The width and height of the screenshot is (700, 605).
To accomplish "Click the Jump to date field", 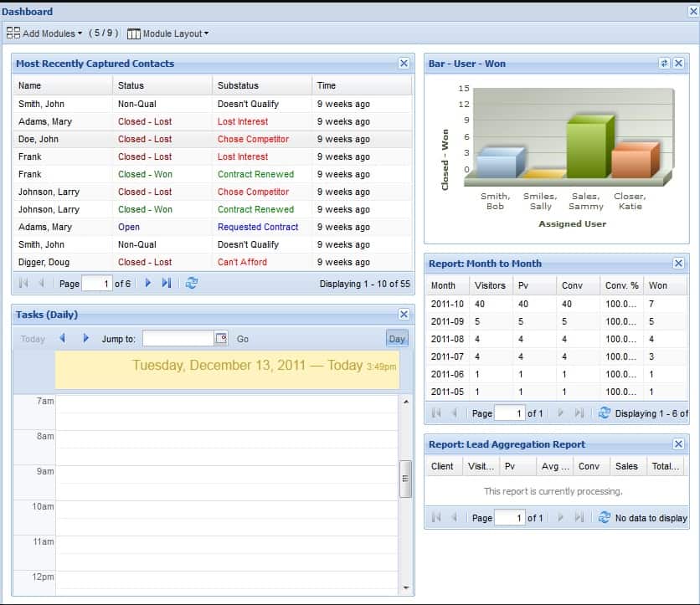I will (178, 339).
